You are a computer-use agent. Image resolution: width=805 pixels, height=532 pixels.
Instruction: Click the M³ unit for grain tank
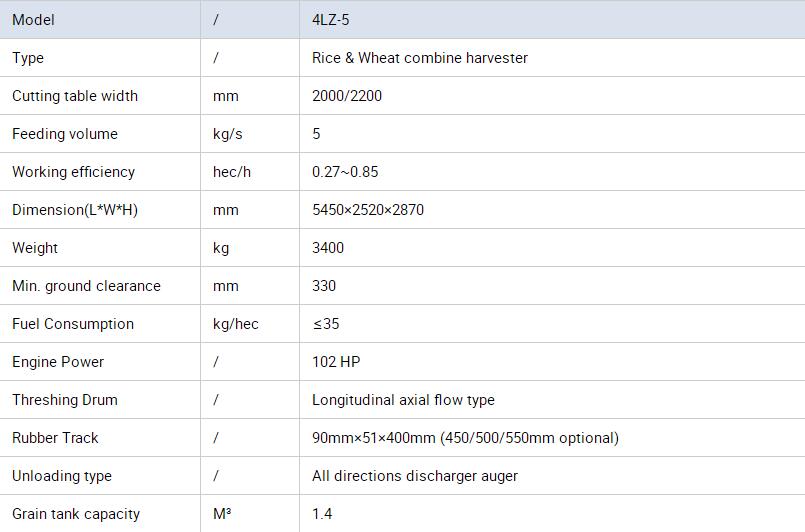(222, 514)
